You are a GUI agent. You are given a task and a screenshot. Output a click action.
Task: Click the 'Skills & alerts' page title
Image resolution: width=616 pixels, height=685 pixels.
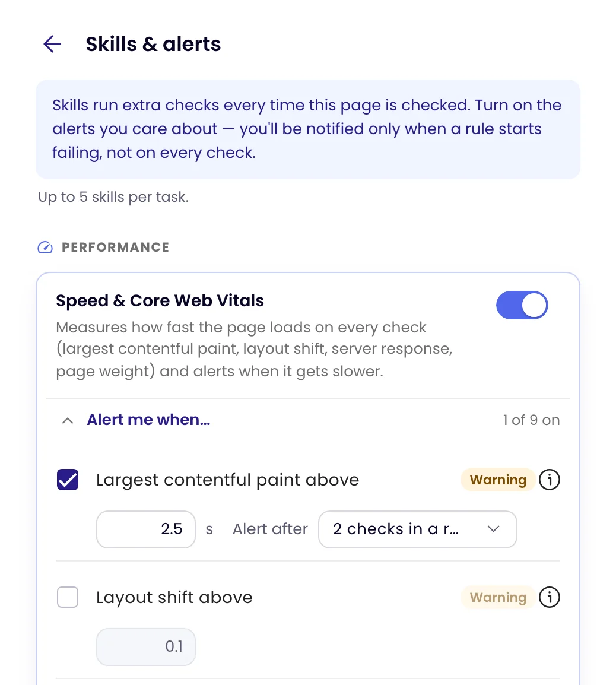tap(153, 44)
